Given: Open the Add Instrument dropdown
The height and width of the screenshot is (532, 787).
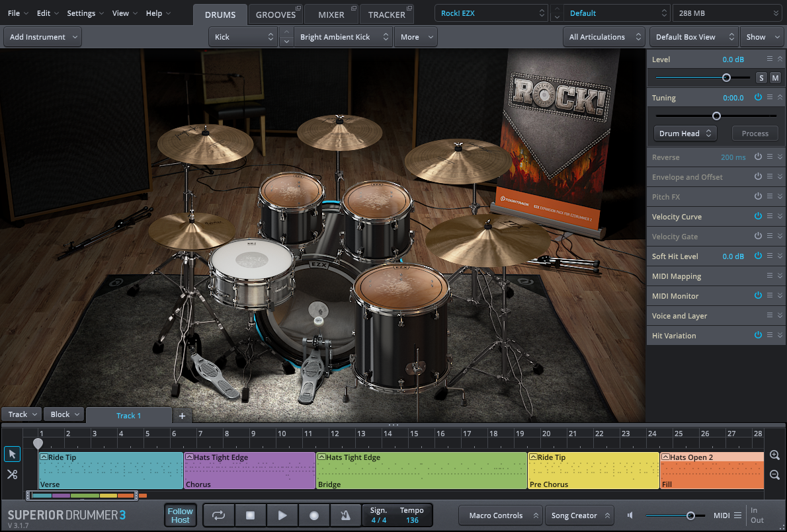Looking at the screenshot, I should click(x=43, y=37).
